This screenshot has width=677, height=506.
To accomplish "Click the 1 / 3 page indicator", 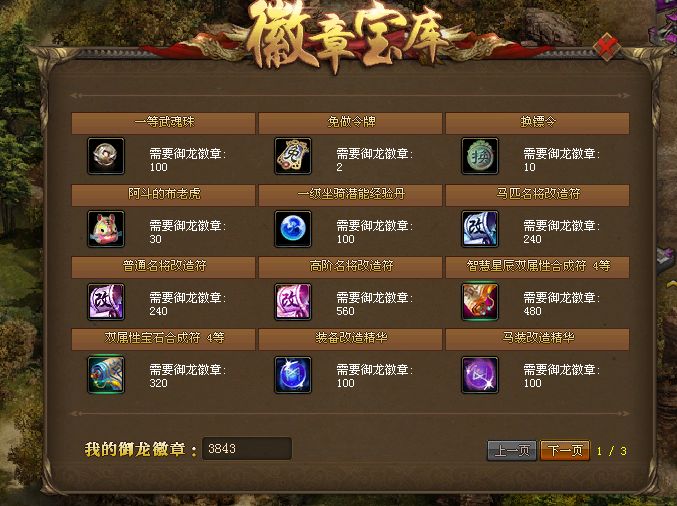I will pyautogui.click(x=611, y=451).
